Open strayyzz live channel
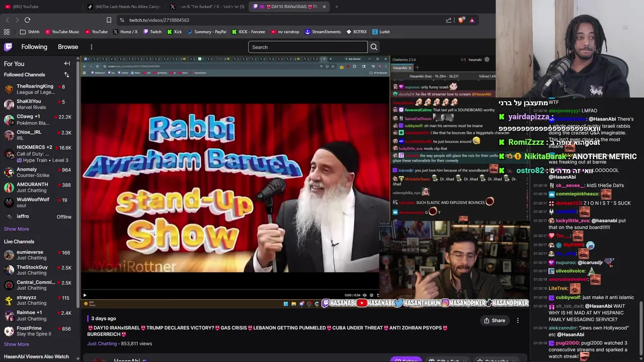This screenshot has height=362, width=644. [37, 300]
